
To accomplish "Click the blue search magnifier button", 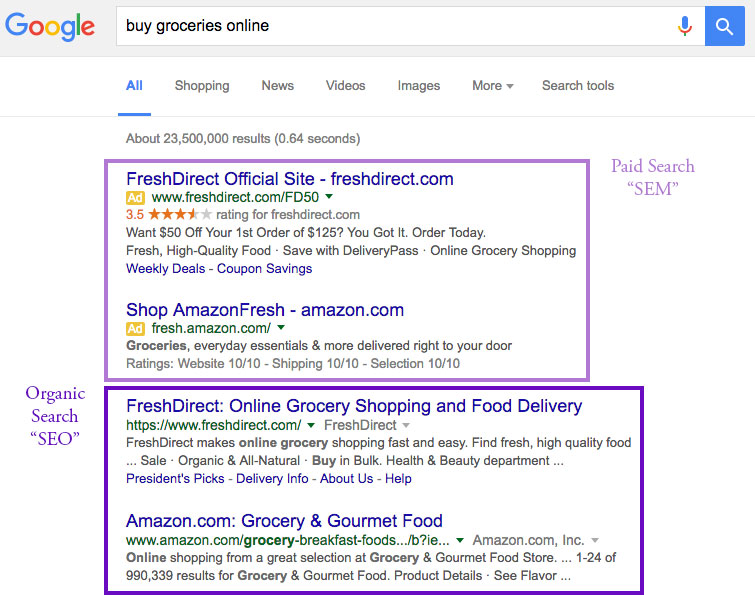I will point(725,26).
